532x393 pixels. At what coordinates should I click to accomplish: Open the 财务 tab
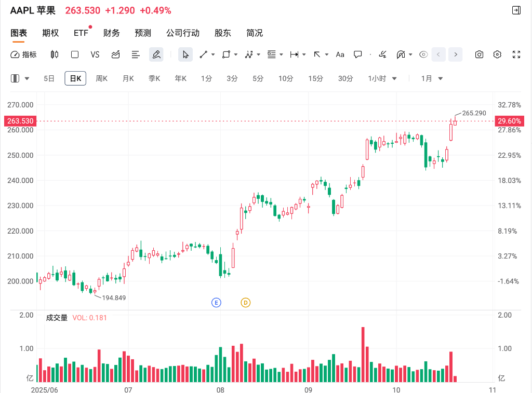point(111,32)
